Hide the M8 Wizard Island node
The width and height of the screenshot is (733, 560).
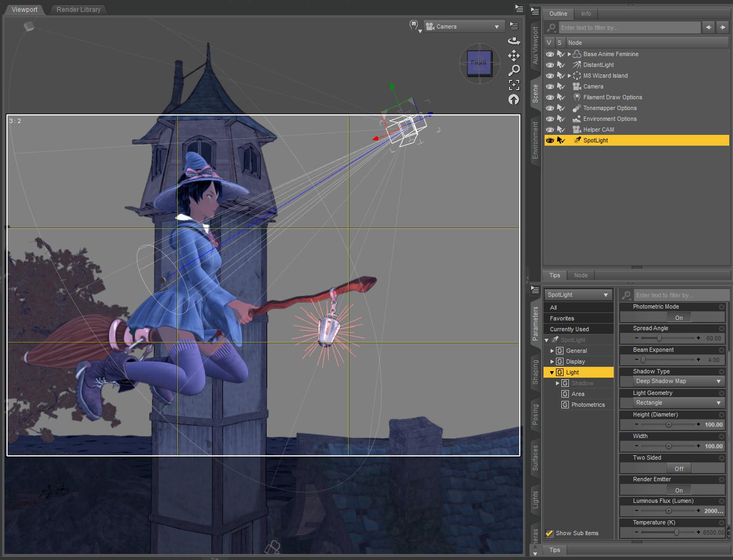(549, 76)
